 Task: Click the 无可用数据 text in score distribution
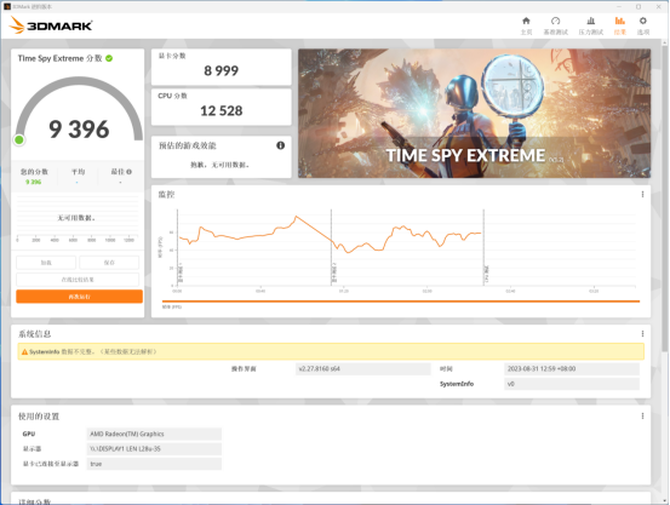coord(76,218)
